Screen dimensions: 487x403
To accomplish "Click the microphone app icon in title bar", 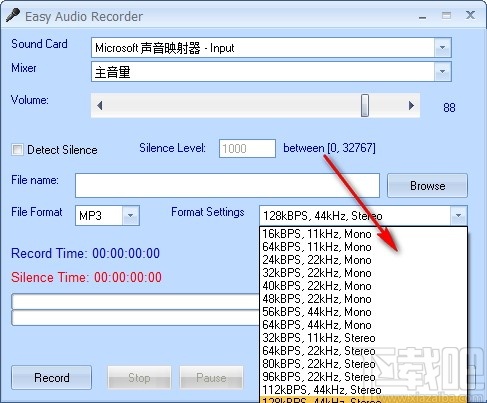I will click(x=13, y=16).
